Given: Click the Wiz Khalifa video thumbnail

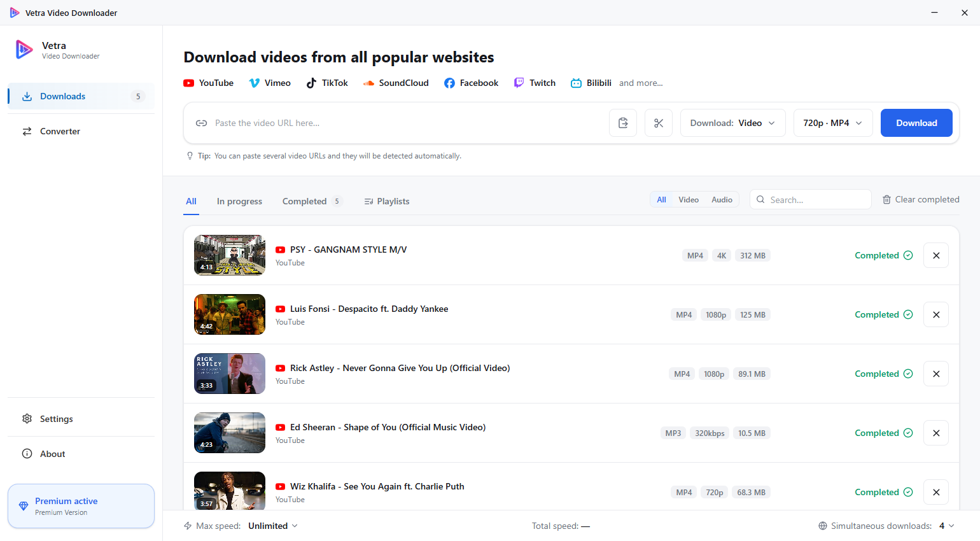Looking at the screenshot, I should click(x=230, y=491).
